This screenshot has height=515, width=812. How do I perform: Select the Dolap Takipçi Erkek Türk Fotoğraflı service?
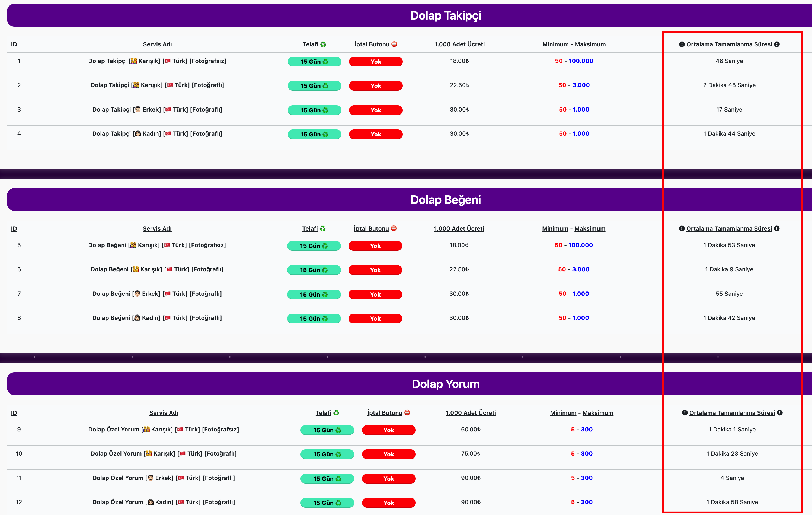[x=158, y=109]
